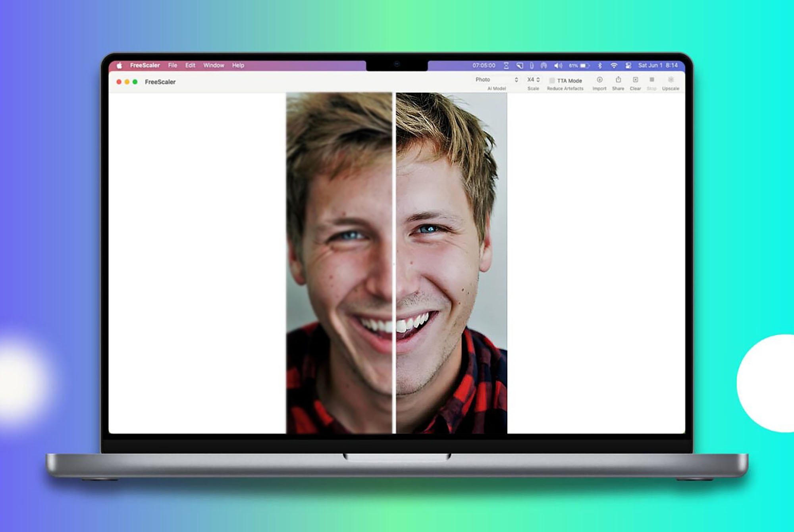Open the Edit menu
The height and width of the screenshot is (532, 794).
[x=190, y=66]
